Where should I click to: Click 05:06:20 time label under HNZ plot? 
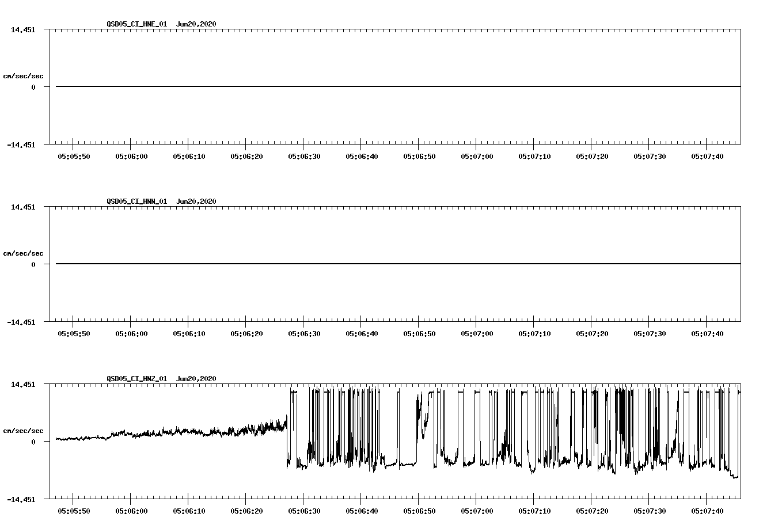[x=246, y=511]
